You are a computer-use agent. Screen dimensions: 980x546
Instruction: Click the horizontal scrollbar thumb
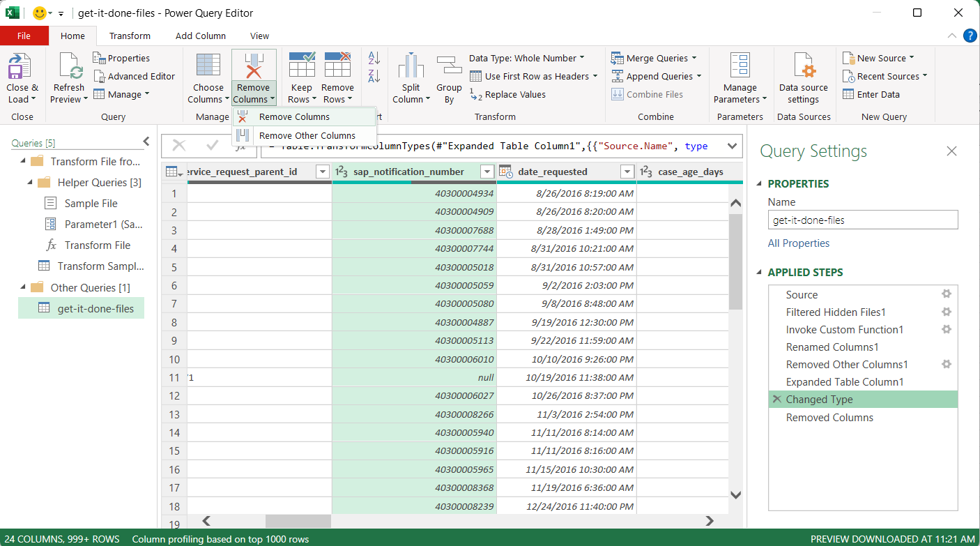tap(298, 521)
